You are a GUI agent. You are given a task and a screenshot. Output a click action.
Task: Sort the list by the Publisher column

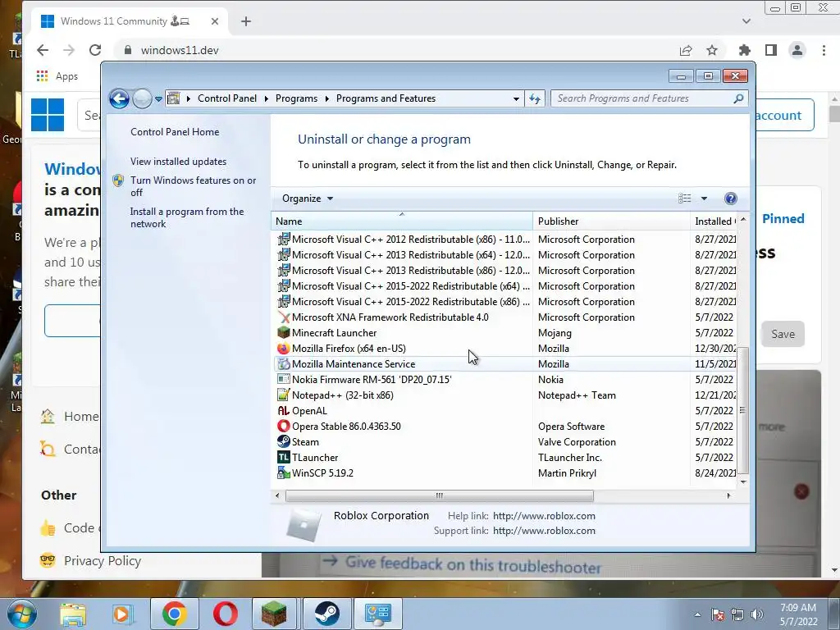pyautogui.click(x=611, y=221)
